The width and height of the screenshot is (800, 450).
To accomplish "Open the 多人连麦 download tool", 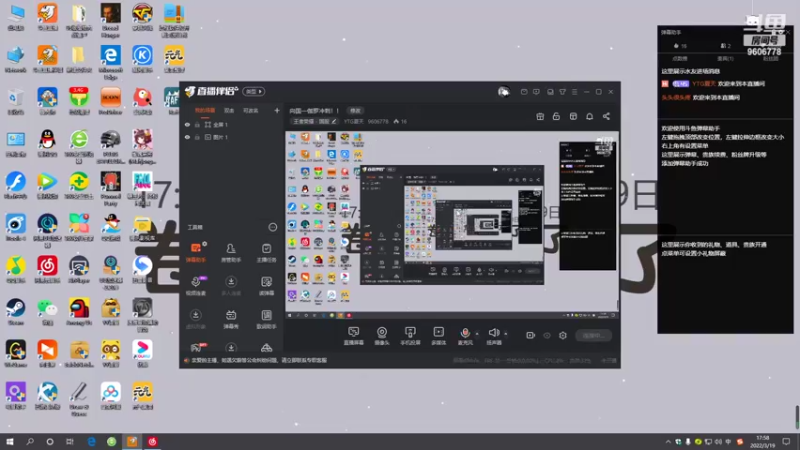I will point(231,286).
